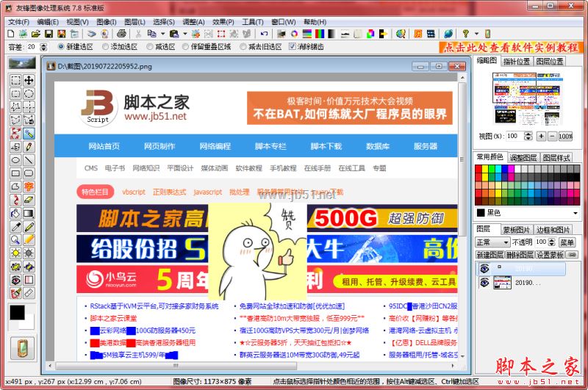Click the Open folder toolbar icon
Viewport: 588px width, 390px height.
coord(35,34)
